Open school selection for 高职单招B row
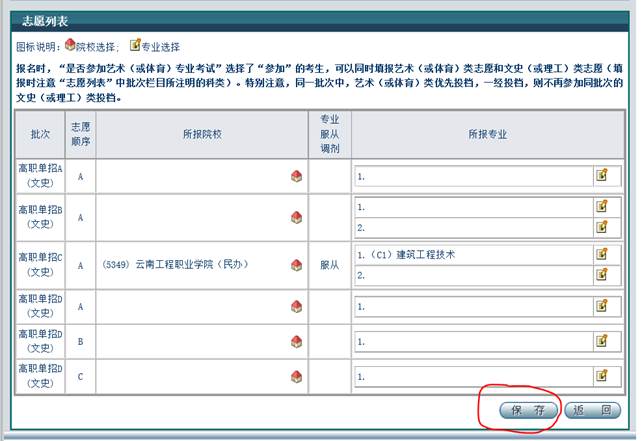Screen dimensions: 642x441 click(x=296, y=217)
